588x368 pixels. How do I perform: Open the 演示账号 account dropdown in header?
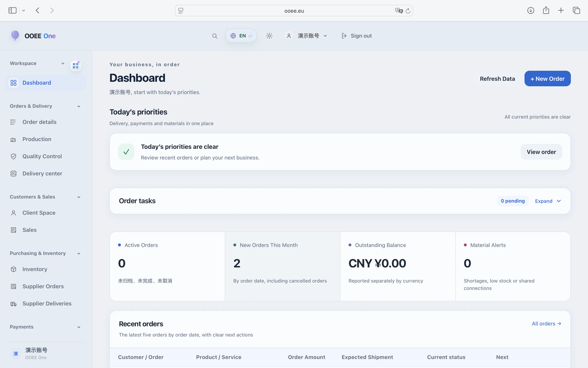tap(306, 36)
